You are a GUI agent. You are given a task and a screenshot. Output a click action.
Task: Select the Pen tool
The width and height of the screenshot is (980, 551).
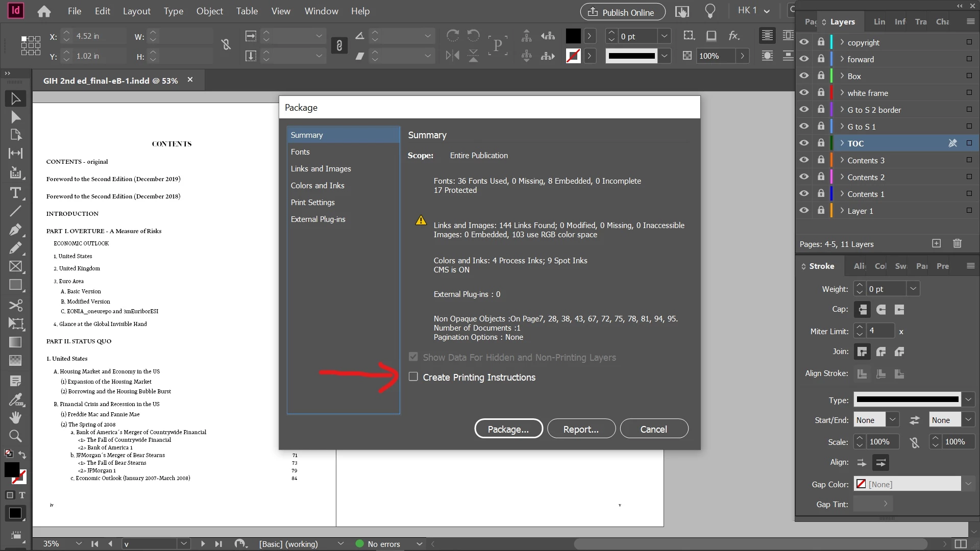15,229
